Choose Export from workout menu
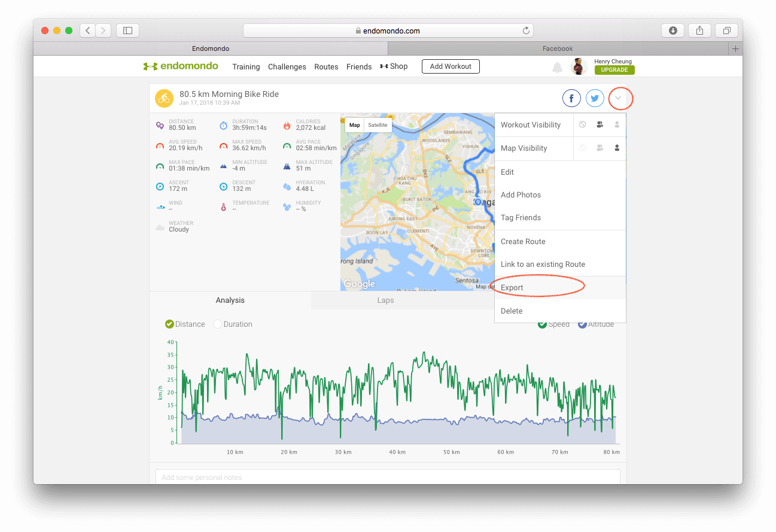Viewport: 776px width, 532px height. pos(560,287)
